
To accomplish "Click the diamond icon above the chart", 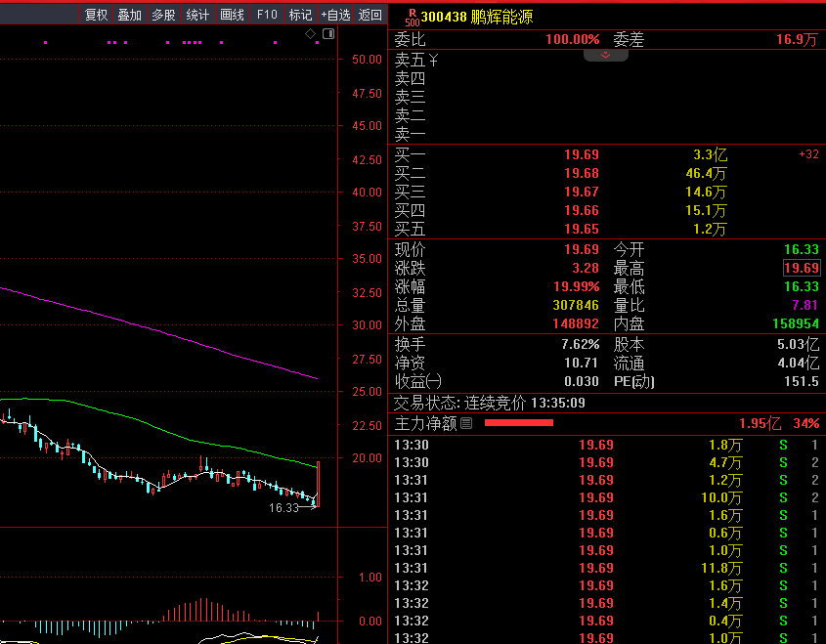I will coord(310,34).
